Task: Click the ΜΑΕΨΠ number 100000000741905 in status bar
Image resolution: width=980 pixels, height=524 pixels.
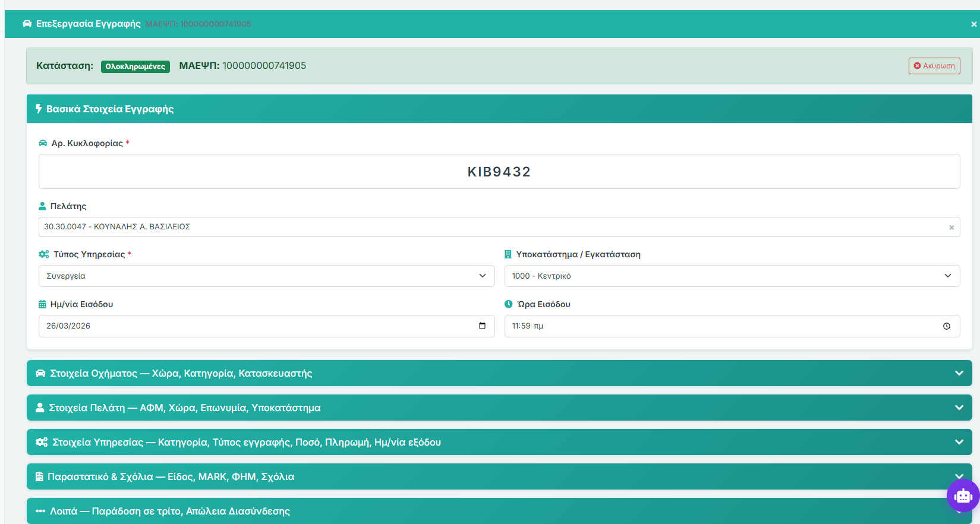Action: tap(264, 66)
